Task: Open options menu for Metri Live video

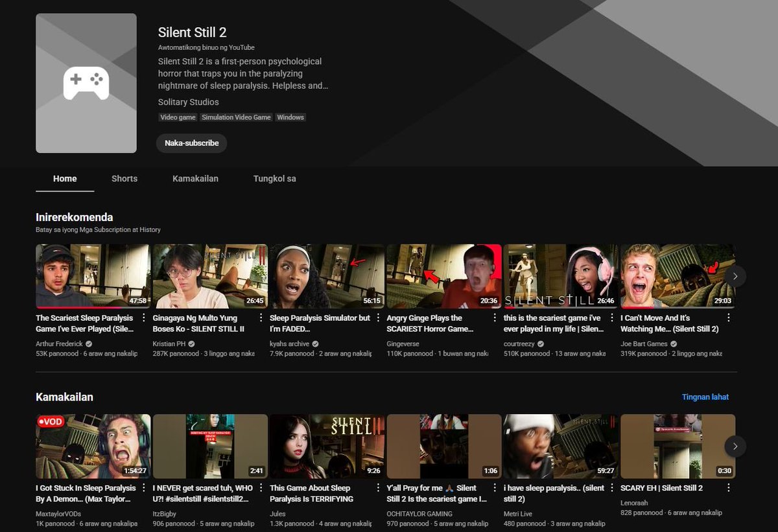Action: 612,488
